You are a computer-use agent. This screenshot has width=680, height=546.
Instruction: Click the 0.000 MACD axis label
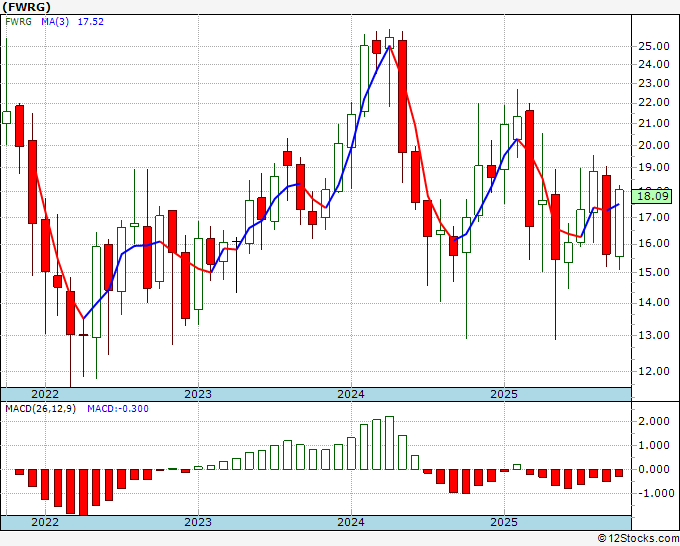(x=656, y=469)
